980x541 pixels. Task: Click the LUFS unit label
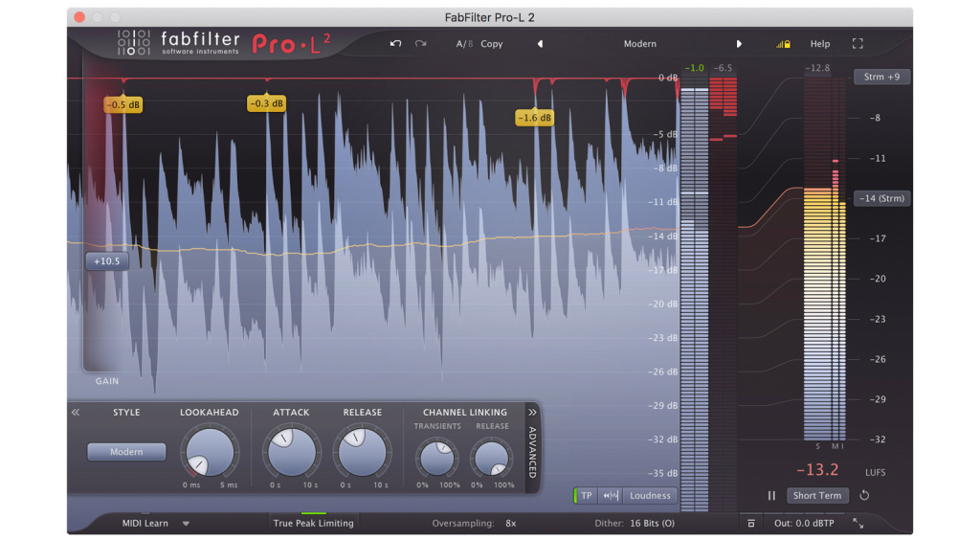875,472
